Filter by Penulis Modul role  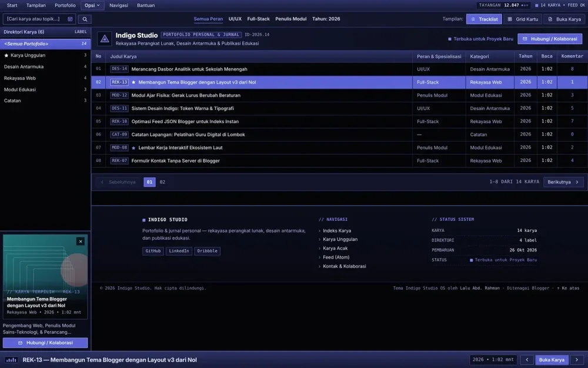coord(291,19)
